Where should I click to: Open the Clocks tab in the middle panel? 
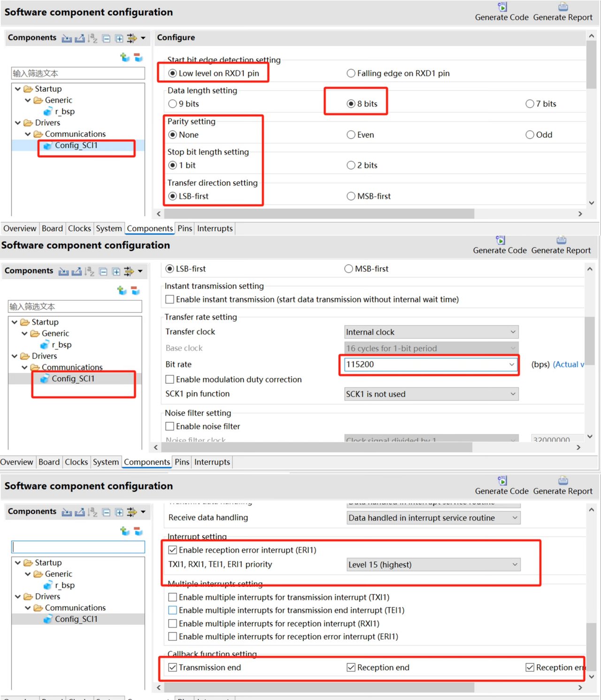(76, 462)
